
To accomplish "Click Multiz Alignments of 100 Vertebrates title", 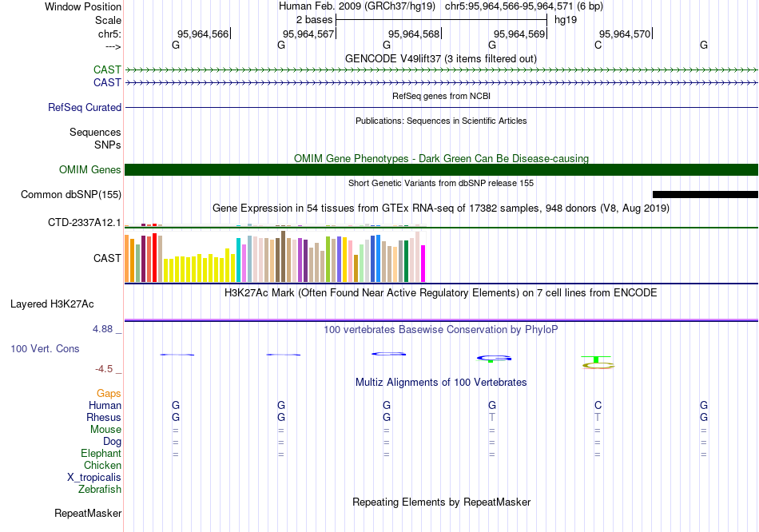I will tap(441, 383).
